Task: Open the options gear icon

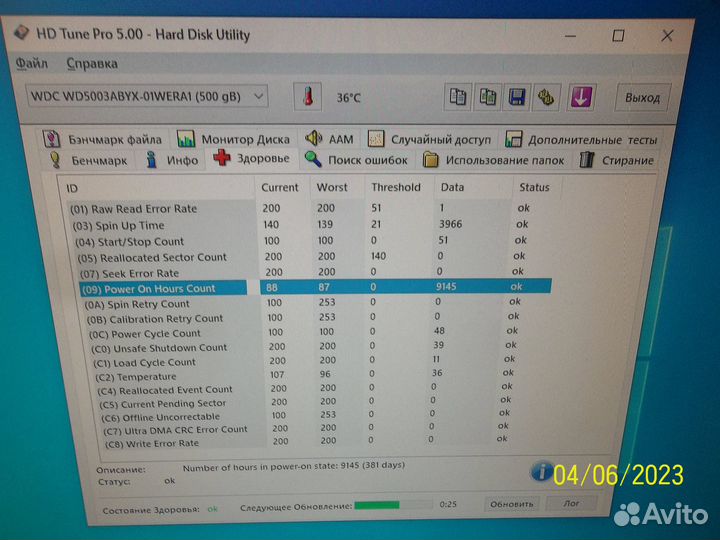Action: pyautogui.click(x=546, y=97)
